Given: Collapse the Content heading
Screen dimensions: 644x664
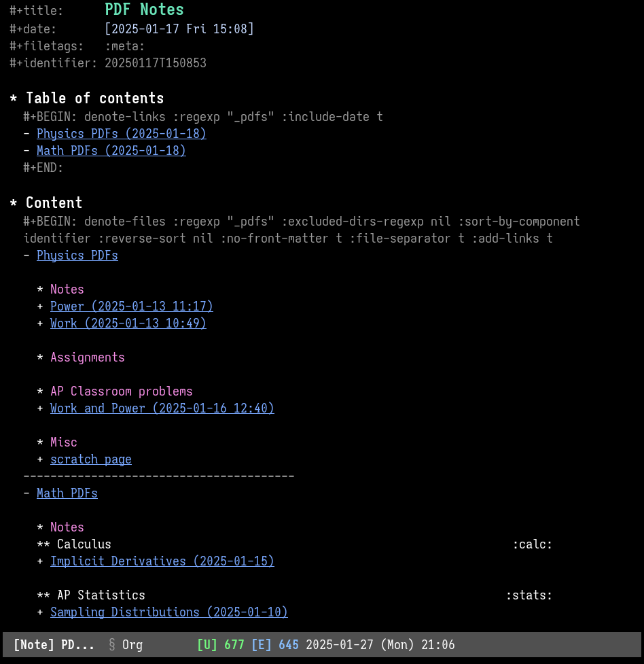Looking at the screenshot, I should 54,203.
